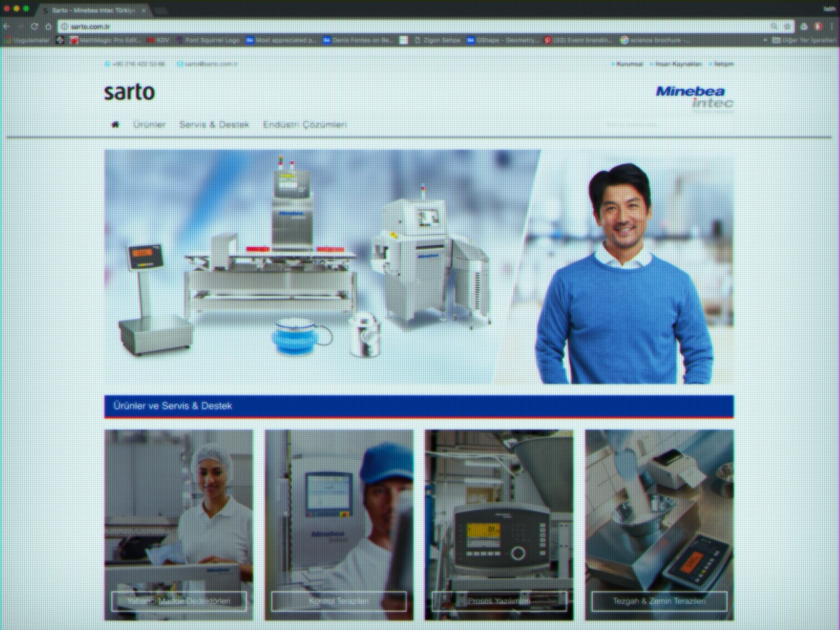Click the +90 216 phone number
840x630 pixels.
(x=139, y=64)
